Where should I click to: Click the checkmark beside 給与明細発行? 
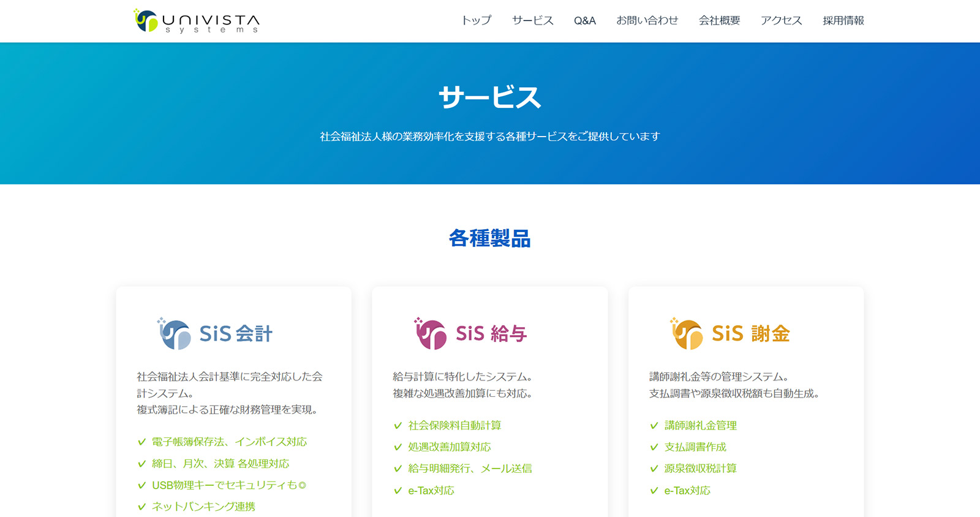pos(398,469)
